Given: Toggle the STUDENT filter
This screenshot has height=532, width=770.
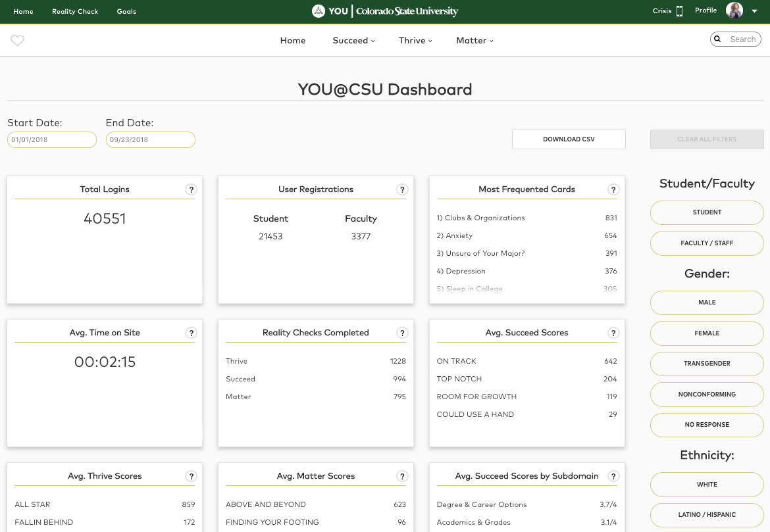Looking at the screenshot, I should click(707, 212).
